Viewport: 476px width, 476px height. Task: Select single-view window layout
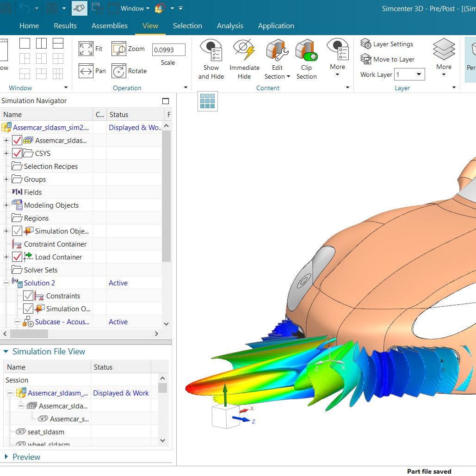(x=25, y=43)
